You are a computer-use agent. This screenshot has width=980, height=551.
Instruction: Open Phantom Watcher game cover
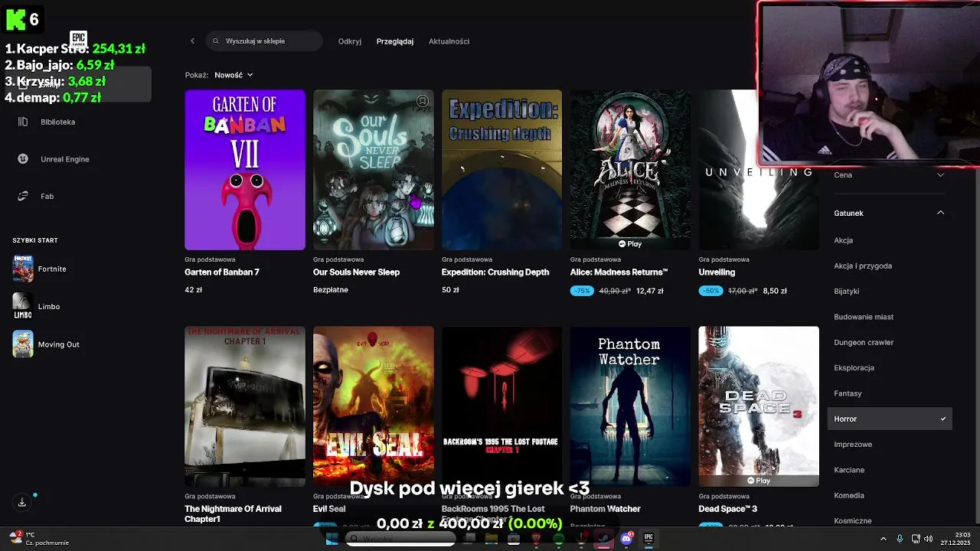point(630,406)
